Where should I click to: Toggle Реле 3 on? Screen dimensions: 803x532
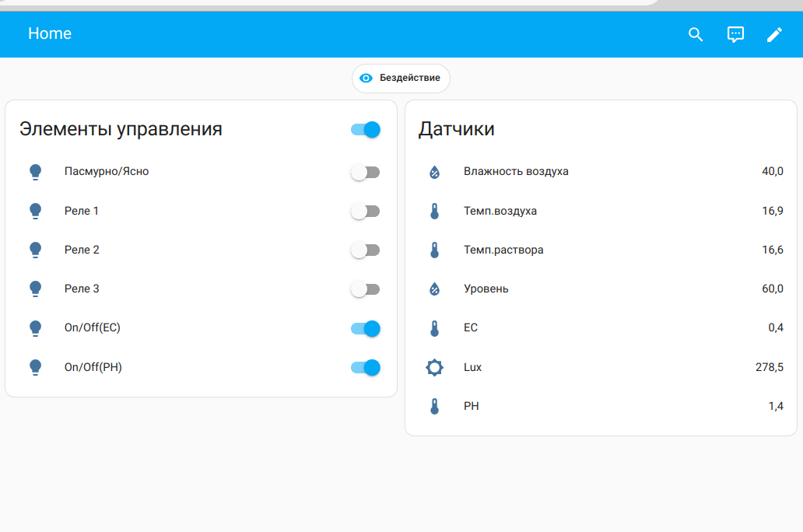(365, 289)
